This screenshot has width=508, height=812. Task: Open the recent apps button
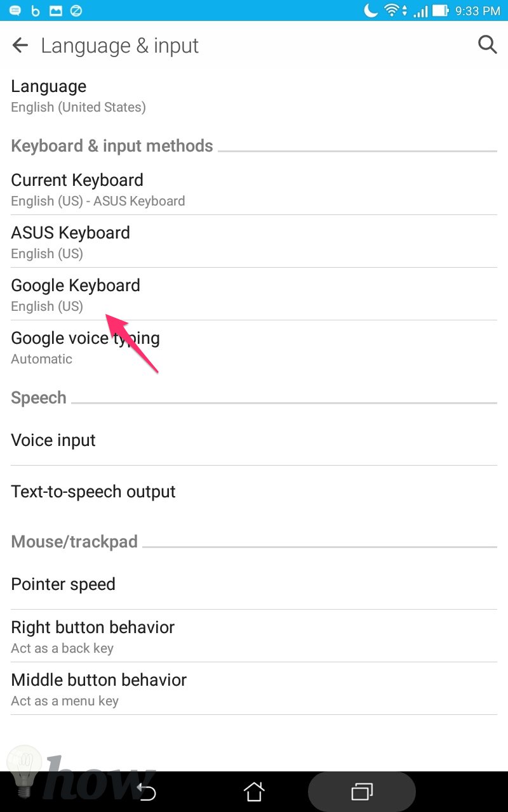pos(362,791)
